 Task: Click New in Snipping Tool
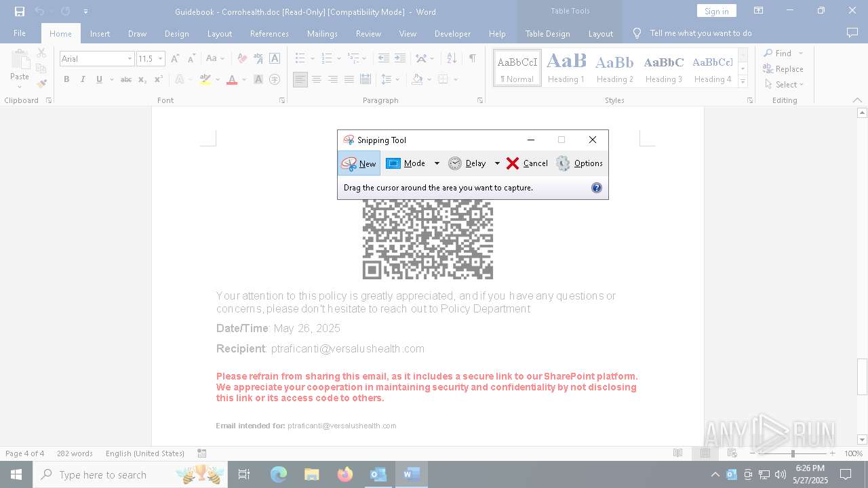click(x=359, y=163)
